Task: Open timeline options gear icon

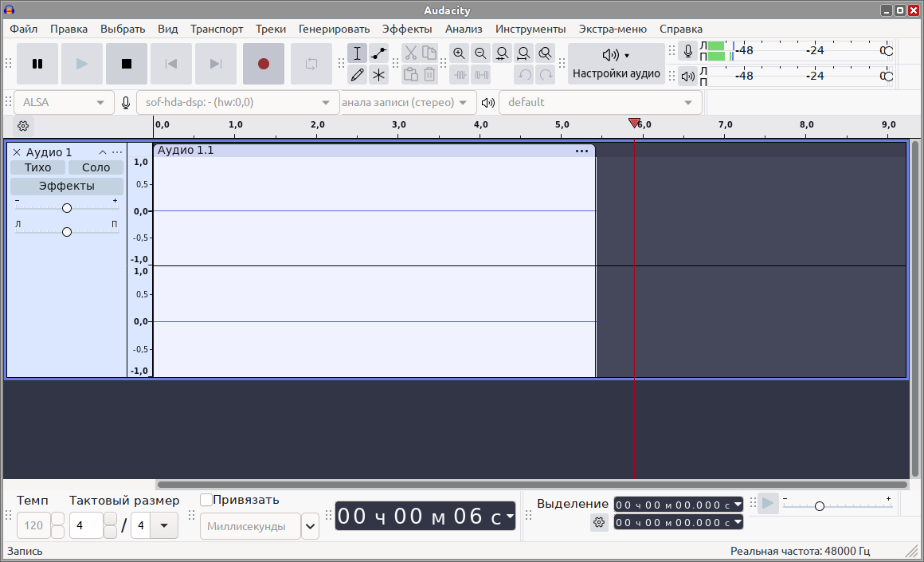Action: [x=23, y=126]
